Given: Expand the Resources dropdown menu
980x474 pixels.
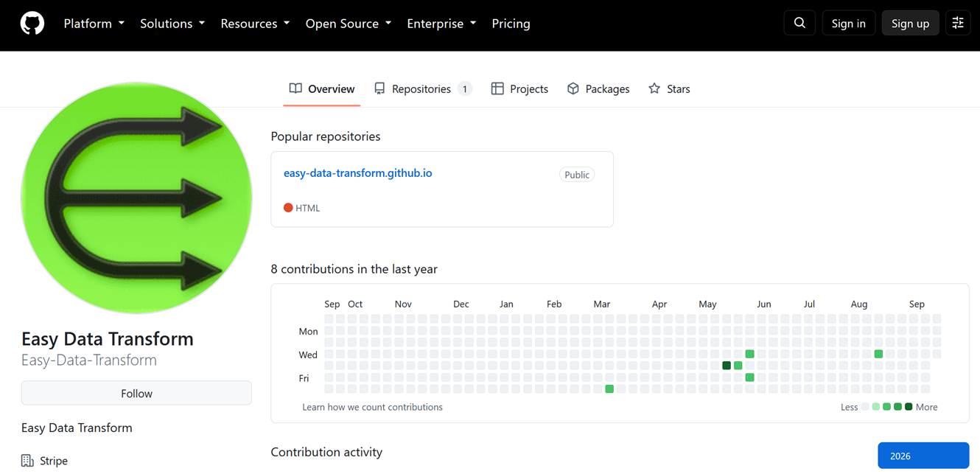Looking at the screenshot, I should tap(255, 24).
